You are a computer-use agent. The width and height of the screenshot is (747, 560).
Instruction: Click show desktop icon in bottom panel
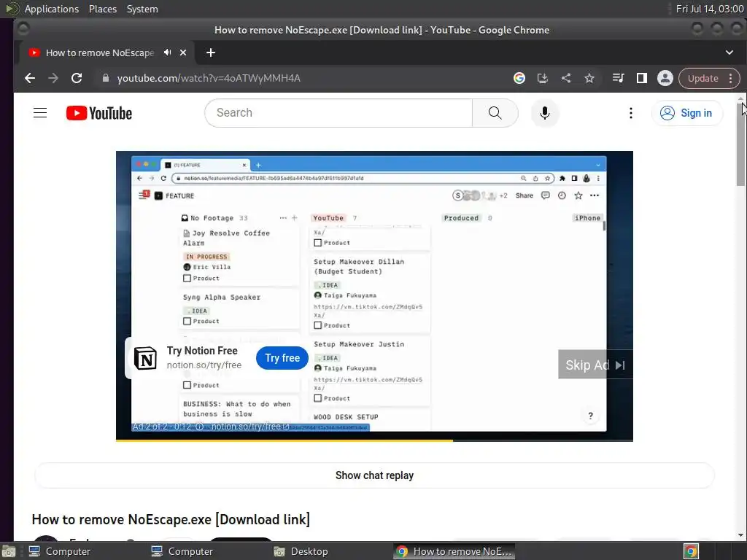tap(9, 551)
